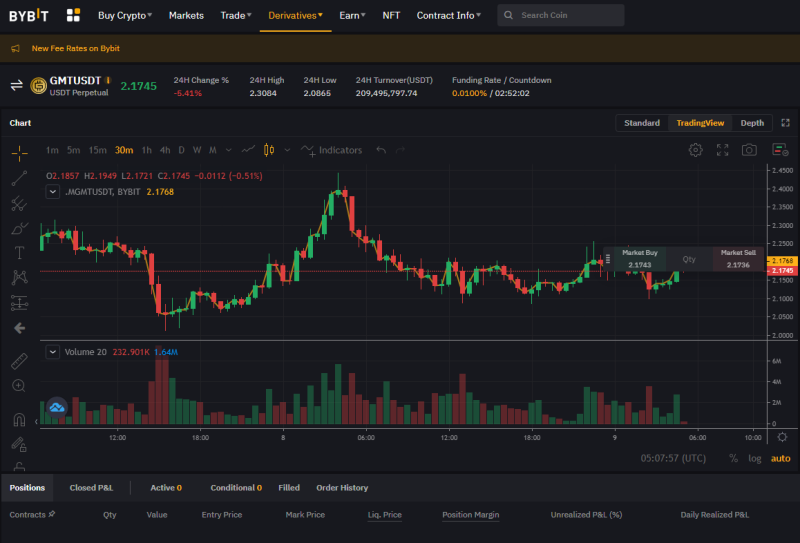The height and width of the screenshot is (543, 800).
Task: Toggle auto scale on chart
Action: click(x=780, y=458)
